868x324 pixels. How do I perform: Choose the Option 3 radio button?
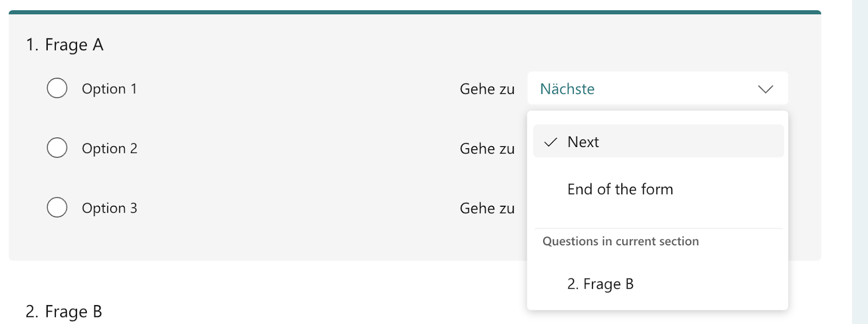click(57, 207)
